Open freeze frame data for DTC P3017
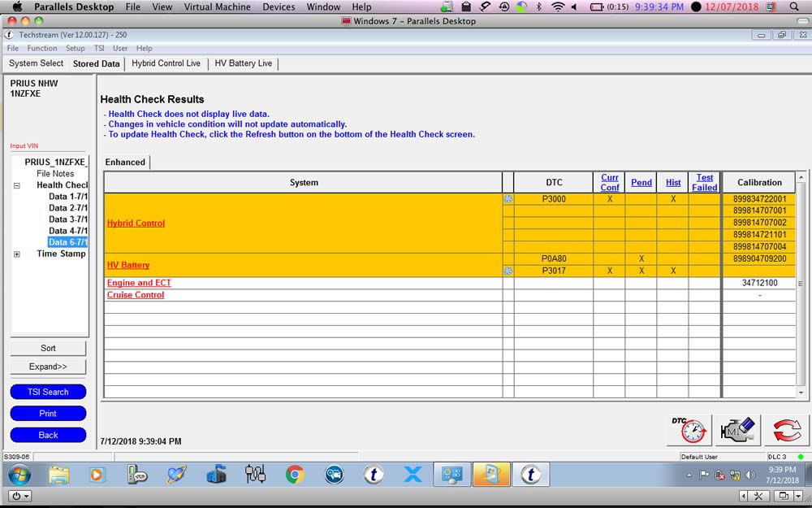Screen dimensions: 812x508 point(508,271)
